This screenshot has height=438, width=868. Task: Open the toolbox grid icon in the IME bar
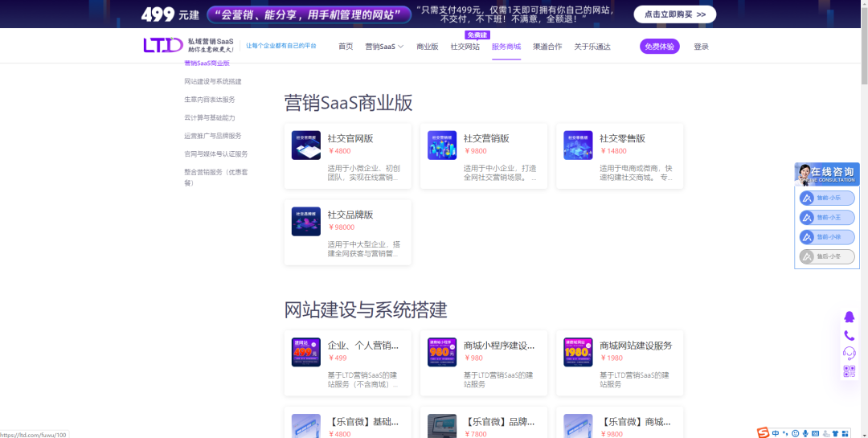click(x=845, y=433)
